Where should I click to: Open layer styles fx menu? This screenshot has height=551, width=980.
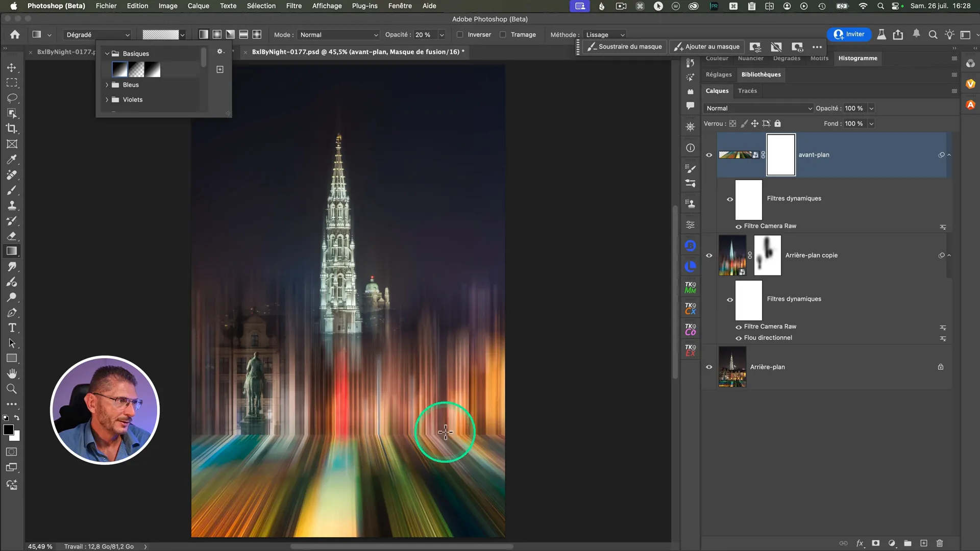[860, 543]
